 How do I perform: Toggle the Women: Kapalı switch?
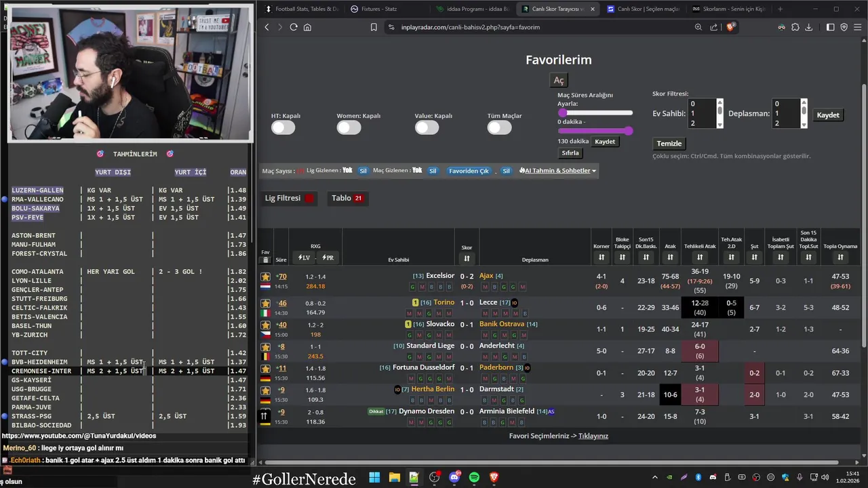349,127
